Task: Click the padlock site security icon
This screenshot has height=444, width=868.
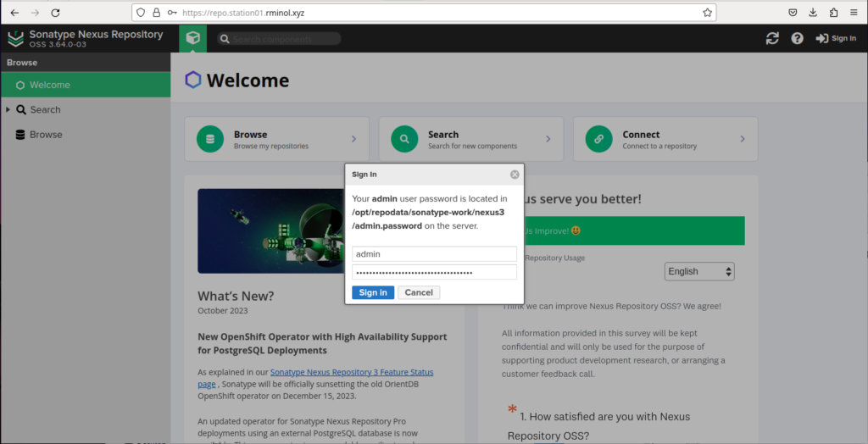Action: pos(157,13)
